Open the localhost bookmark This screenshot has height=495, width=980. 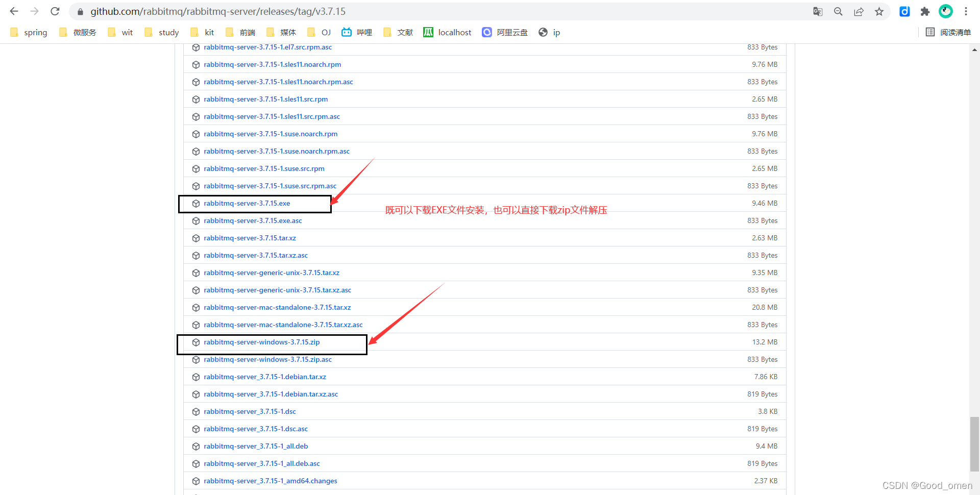(x=448, y=32)
